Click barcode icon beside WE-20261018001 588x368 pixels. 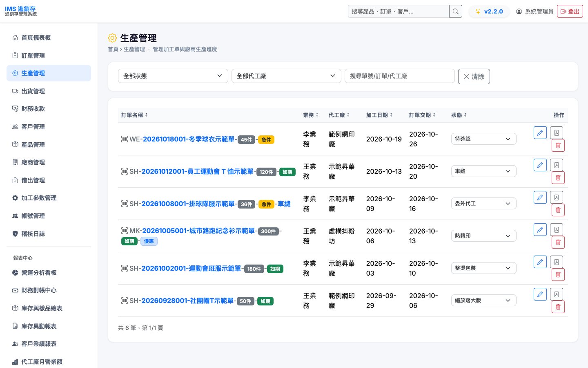(x=125, y=139)
